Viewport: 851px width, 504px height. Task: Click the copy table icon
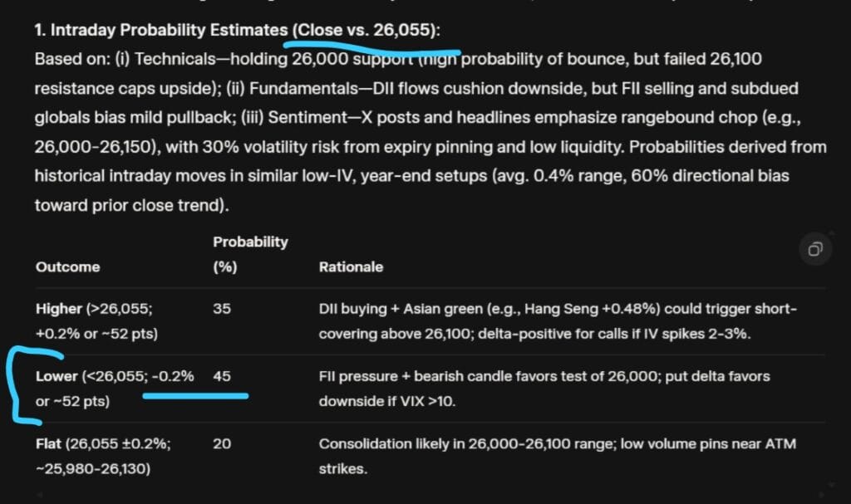coord(815,249)
